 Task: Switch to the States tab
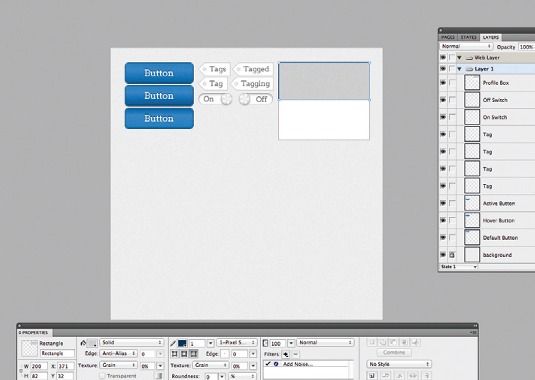[x=468, y=37]
